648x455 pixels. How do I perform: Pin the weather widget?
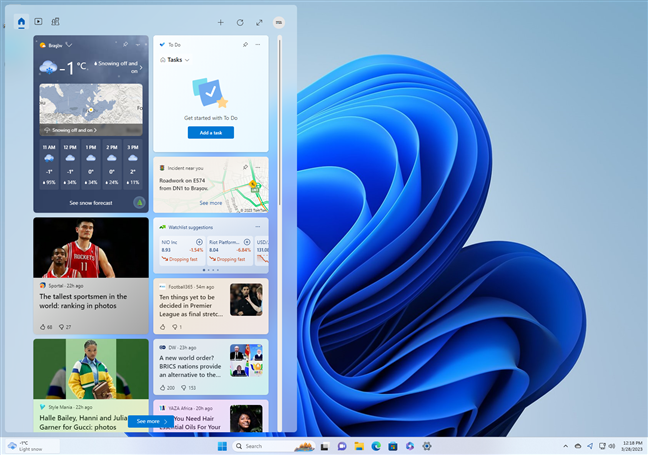coord(125,44)
